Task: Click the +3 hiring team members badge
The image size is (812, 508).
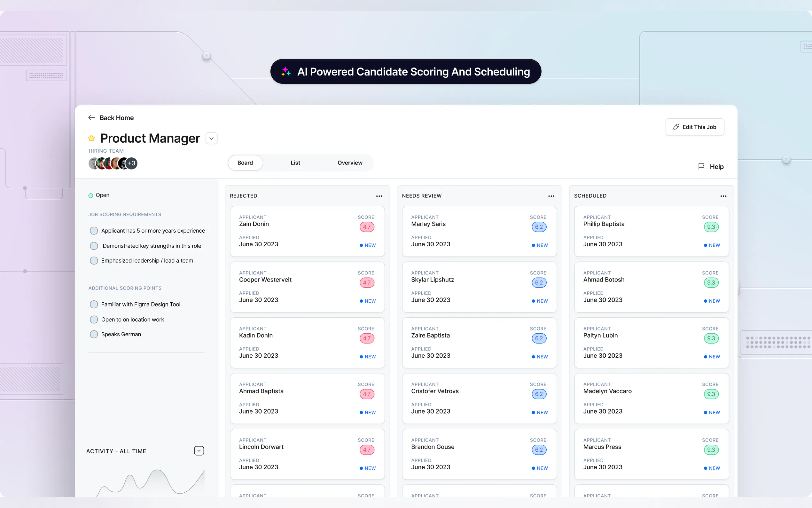Action: [132, 163]
